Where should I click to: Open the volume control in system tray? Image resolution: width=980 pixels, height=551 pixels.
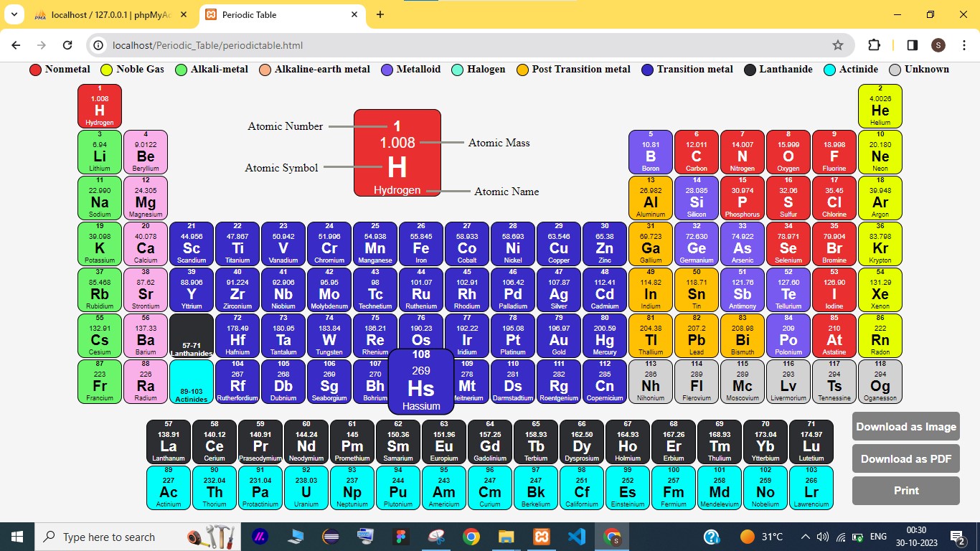pyautogui.click(x=822, y=537)
